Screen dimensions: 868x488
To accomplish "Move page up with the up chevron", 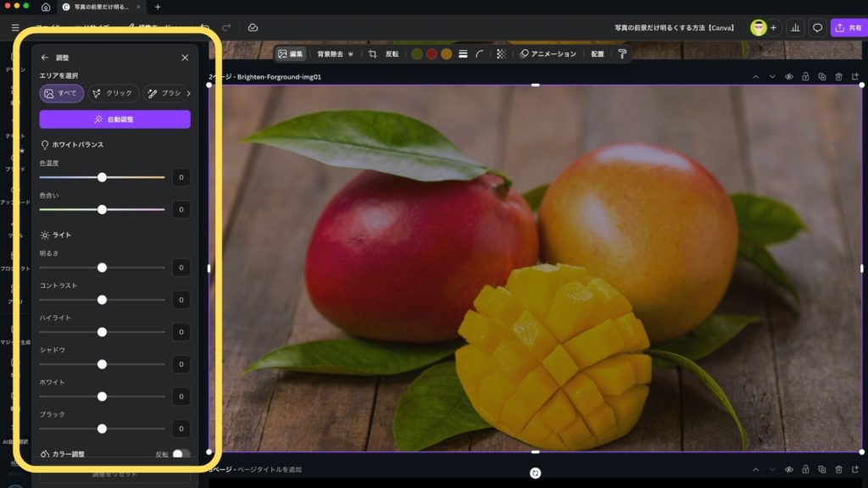I will [x=756, y=77].
